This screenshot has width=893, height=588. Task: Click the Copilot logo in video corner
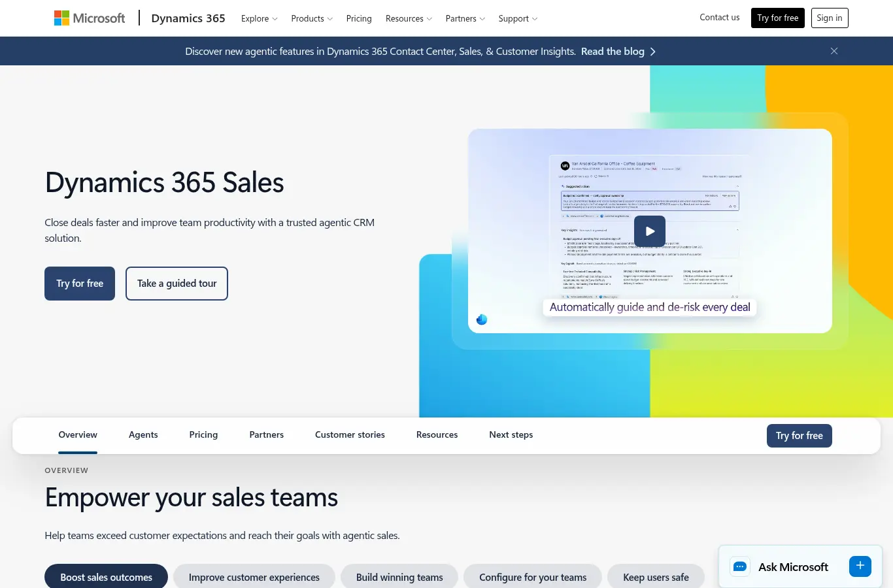click(x=482, y=319)
